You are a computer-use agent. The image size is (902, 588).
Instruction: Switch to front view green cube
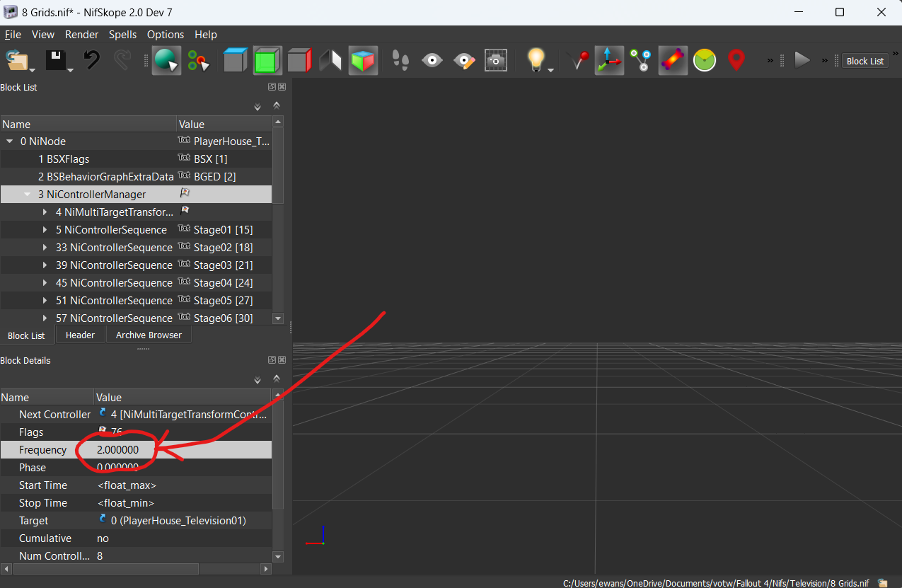click(267, 60)
